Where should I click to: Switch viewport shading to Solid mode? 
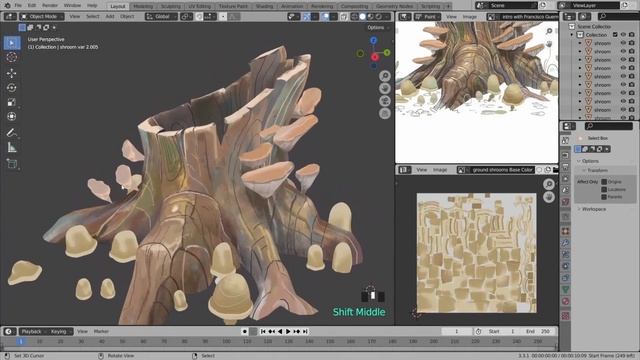362,17
